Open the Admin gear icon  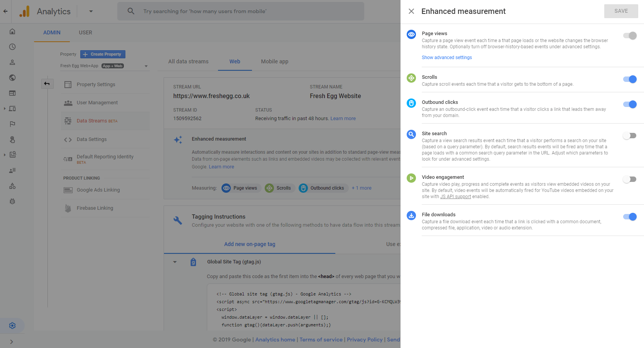point(12,326)
